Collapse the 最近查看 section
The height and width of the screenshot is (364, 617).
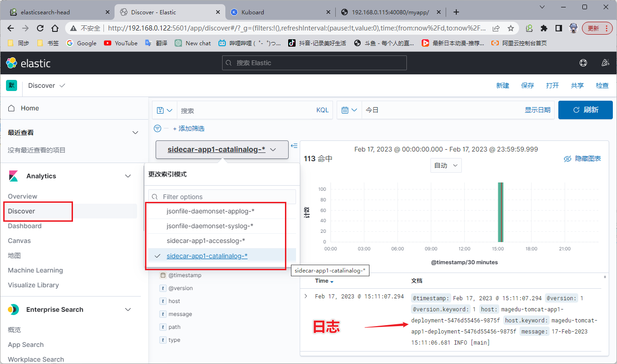[135, 133]
